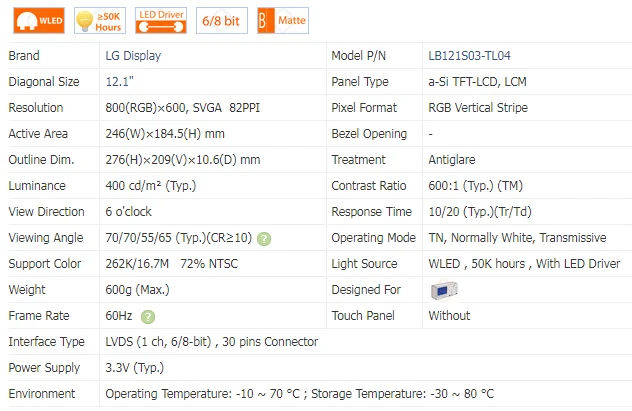This screenshot has height=411, width=632.
Task: Click the Active Area label
Action: pyautogui.click(x=38, y=134)
